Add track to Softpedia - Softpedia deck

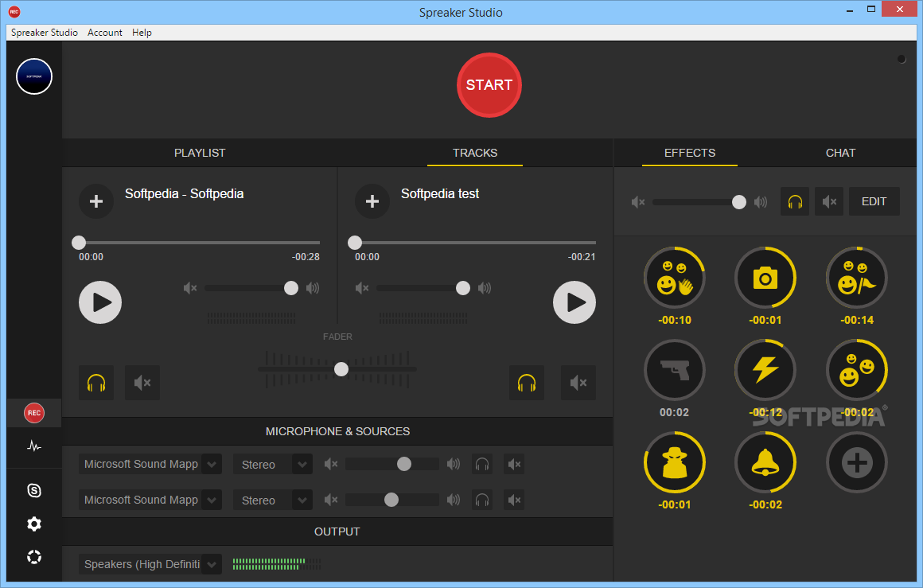pyautogui.click(x=96, y=201)
